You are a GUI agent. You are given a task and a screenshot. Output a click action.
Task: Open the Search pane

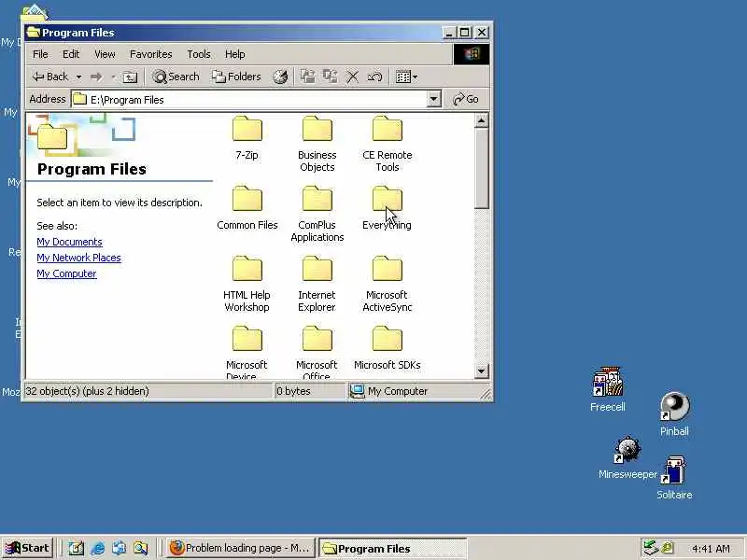pos(176,77)
